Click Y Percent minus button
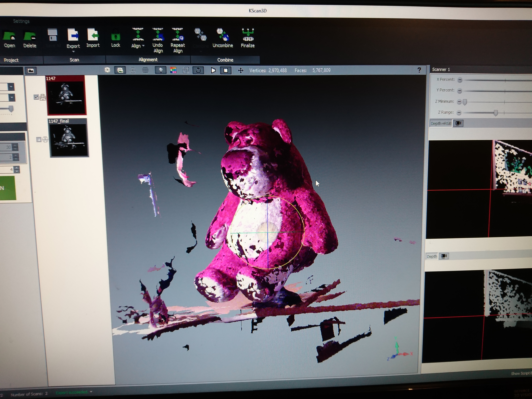 pyautogui.click(x=460, y=91)
